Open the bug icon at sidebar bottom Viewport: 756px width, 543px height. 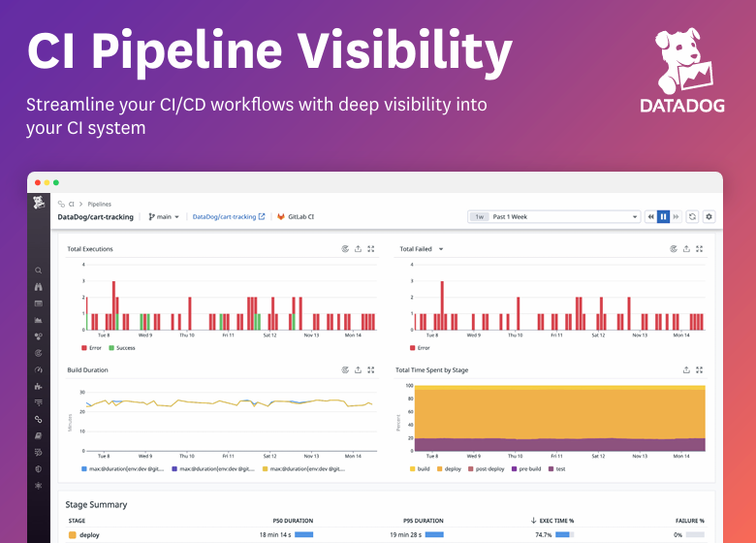(38, 486)
